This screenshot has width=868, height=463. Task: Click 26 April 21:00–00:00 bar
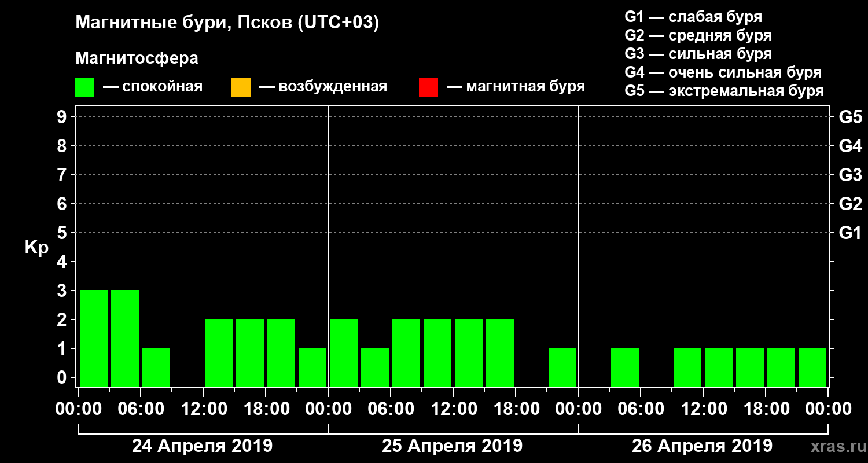coord(812,367)
